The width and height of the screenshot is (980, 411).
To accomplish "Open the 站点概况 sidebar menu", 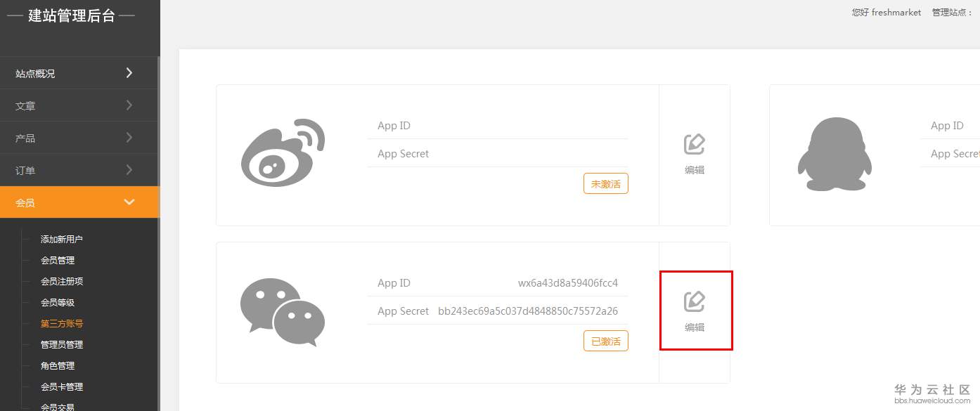I will coord(79,73).
